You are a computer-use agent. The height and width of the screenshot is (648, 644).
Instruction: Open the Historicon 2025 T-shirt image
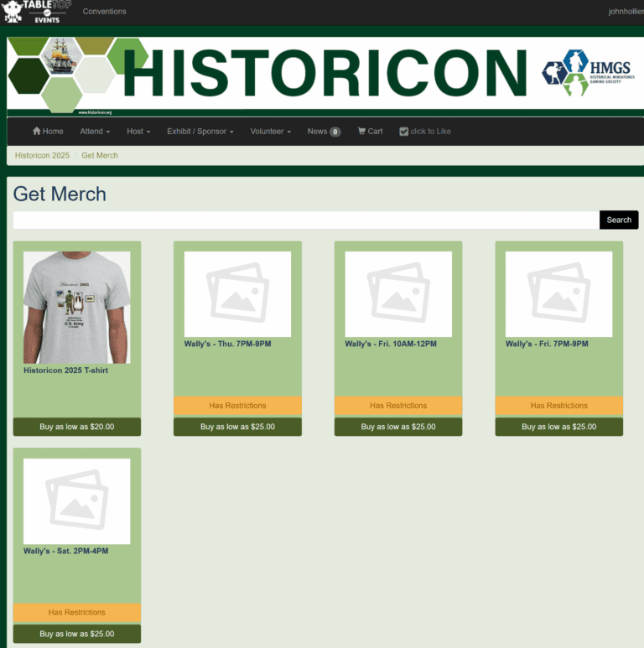76,307
